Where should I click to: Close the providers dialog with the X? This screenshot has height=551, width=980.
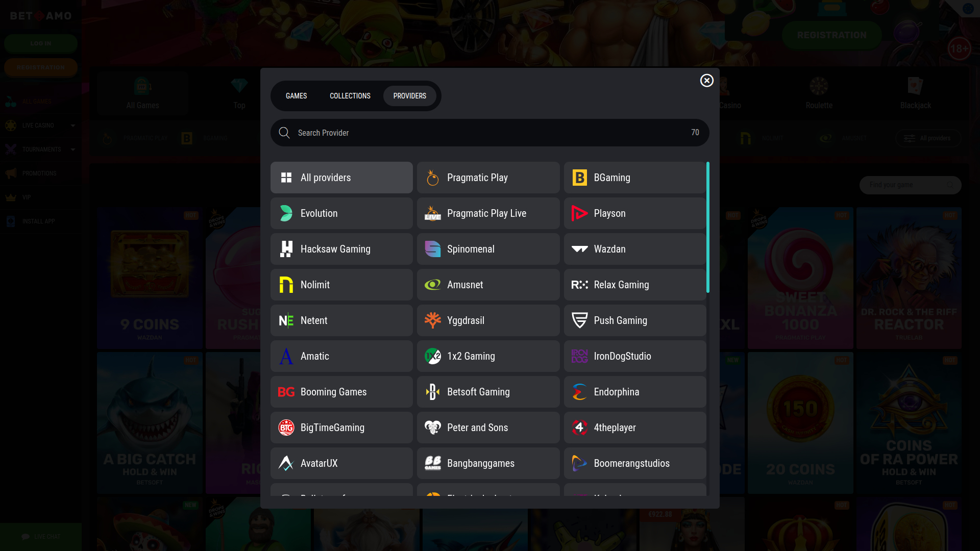(x=706, y=81)
